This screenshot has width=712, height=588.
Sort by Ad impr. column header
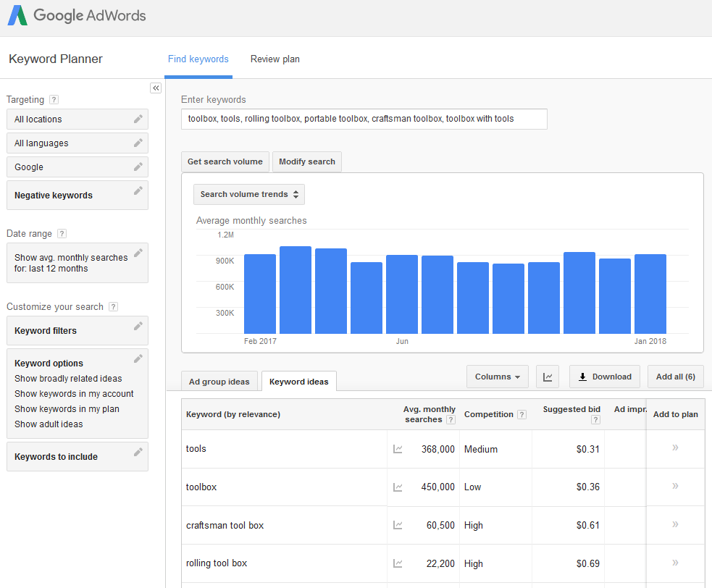click(630, 409)
